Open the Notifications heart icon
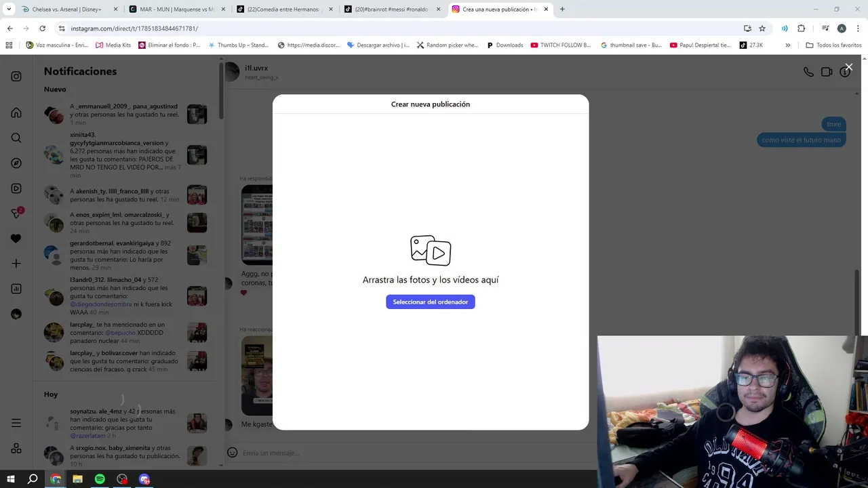Viewport: 868px width, 488px height. point(16,239)
